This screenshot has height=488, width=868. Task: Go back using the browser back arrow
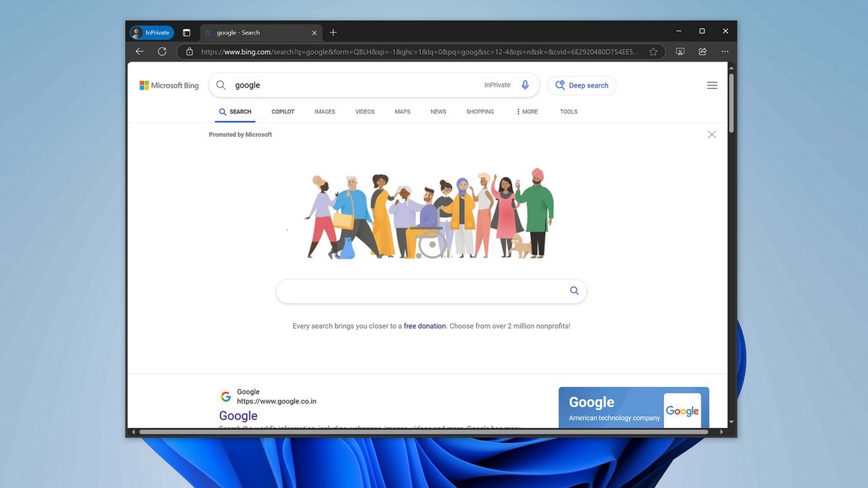tap(140, 52)
